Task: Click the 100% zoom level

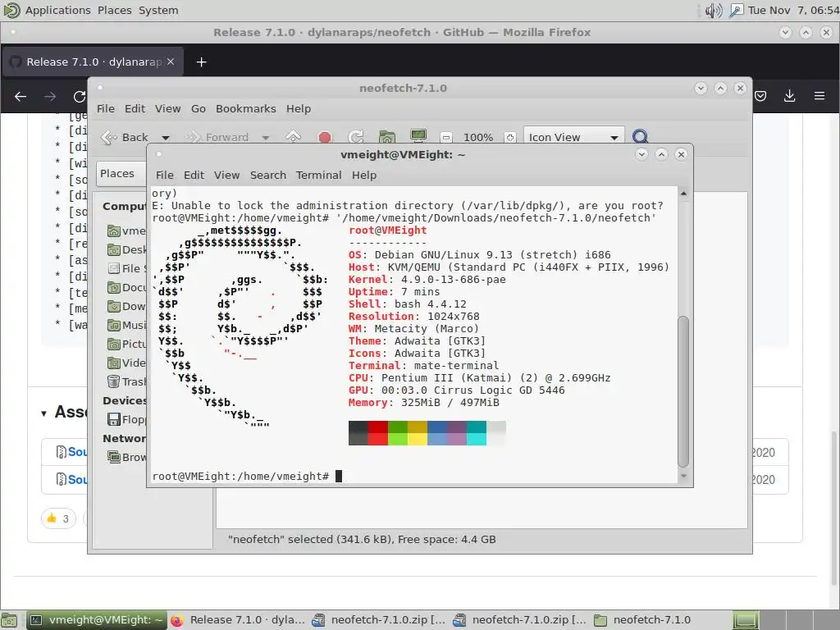Action: coord(478,138)
